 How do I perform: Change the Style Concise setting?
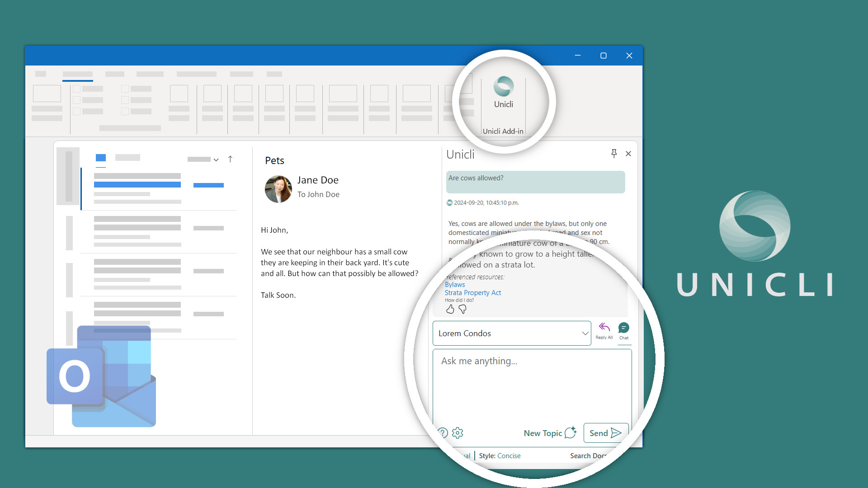pyautogui.click(x=509, y=455)
